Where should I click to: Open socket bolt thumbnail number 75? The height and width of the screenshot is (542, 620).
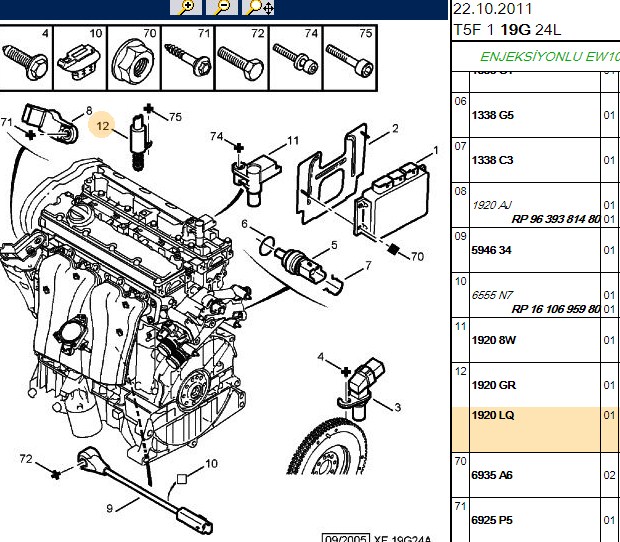click(349, 58)
